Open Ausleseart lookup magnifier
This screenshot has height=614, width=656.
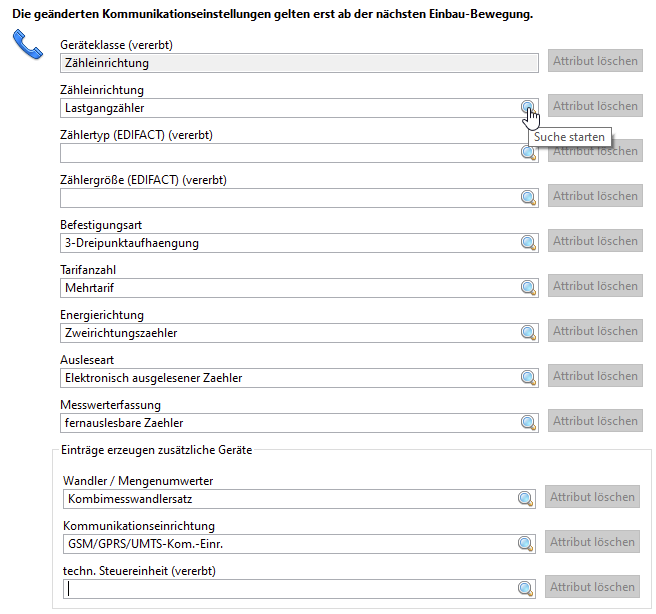pyautogui.click(x=528, y=377)
